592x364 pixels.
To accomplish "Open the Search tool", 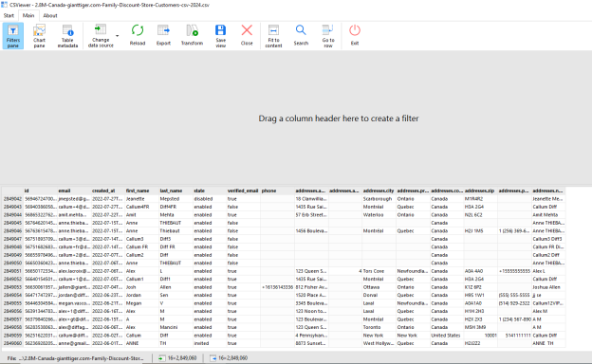I will point(301,36).
